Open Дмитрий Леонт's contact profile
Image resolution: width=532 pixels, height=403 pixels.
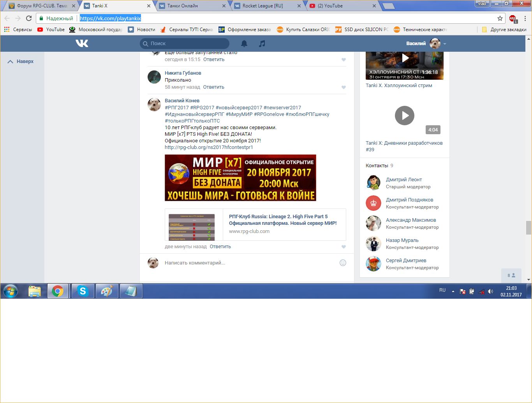pos(404,180)
